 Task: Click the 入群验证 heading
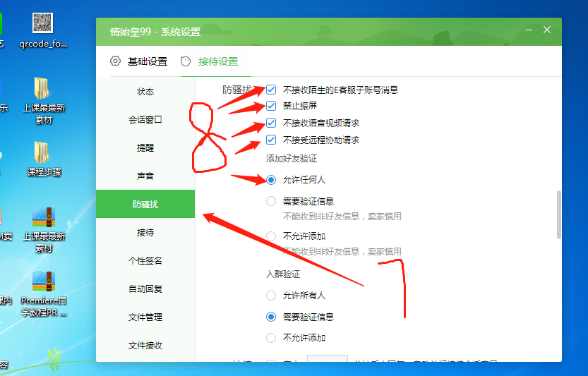283,274
